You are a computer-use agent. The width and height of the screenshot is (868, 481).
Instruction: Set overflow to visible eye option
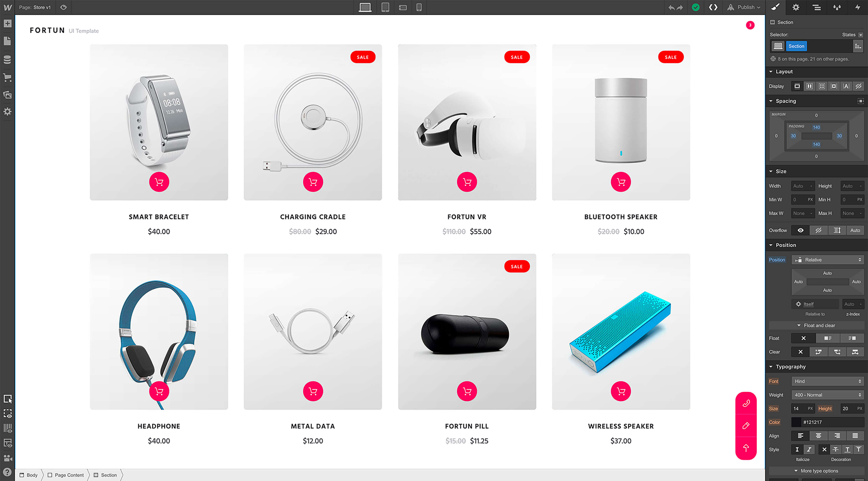tap(800, 230)
